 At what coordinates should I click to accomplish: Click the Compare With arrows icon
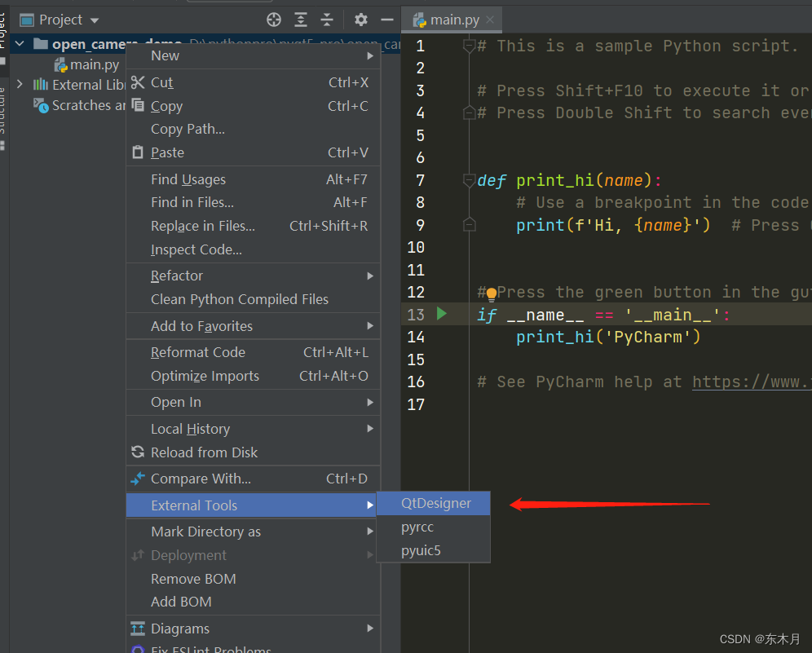[138, 479]
